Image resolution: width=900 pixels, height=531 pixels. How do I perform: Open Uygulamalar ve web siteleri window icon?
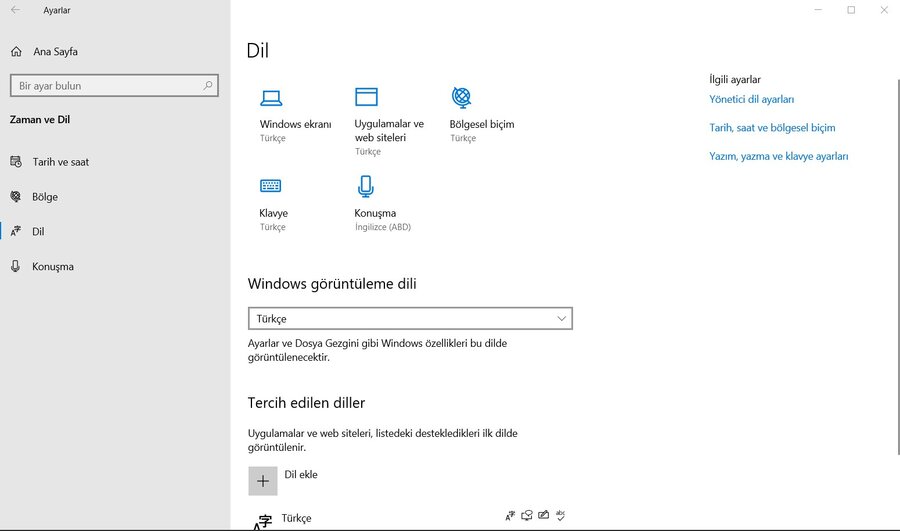[366, 97]
